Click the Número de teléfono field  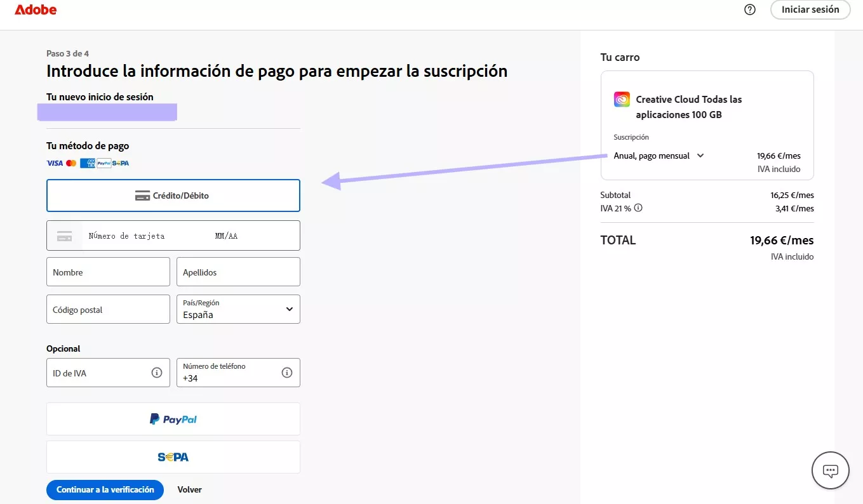(x=238, y=373)
